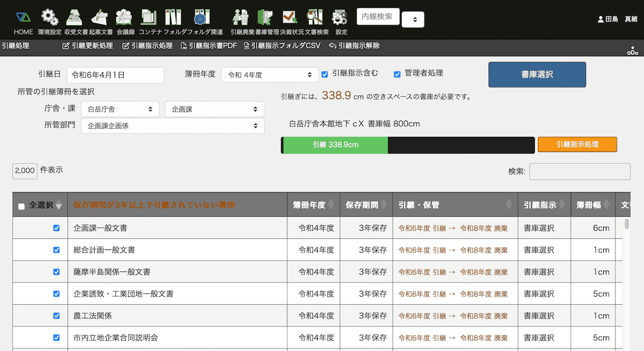The image size is (644, 351).
Task: Select 引継指示書PDF in the submenu
Action: [x=209, y=46]
